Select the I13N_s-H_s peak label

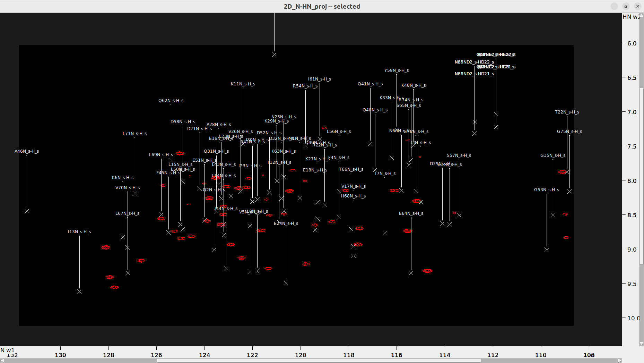(79, 231)
